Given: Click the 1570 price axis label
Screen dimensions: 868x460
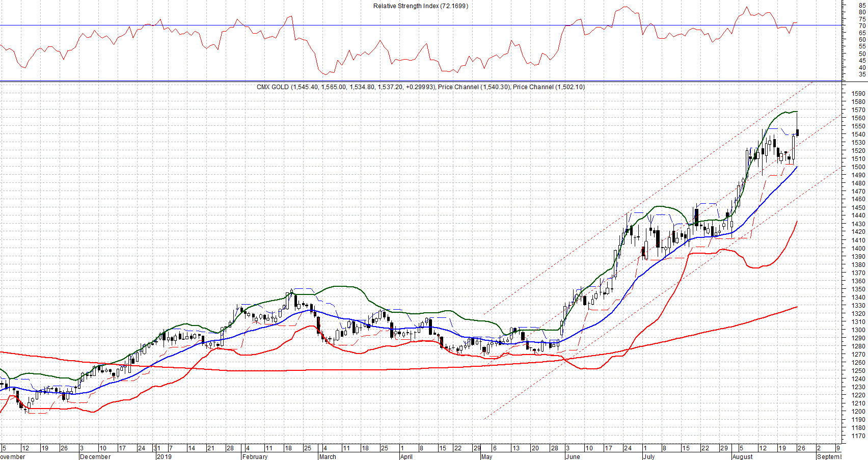Looking at the screenshot, I should (x=858, y=110).
